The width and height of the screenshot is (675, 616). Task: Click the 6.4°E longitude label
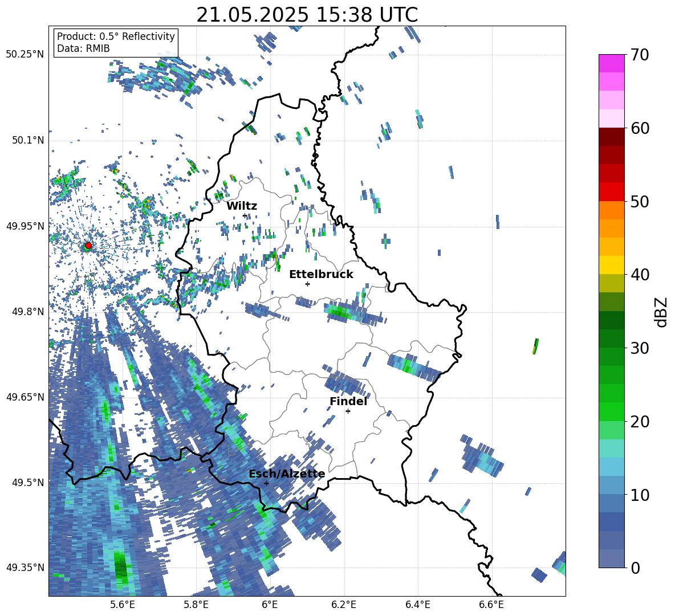click(x=417, y=605)
